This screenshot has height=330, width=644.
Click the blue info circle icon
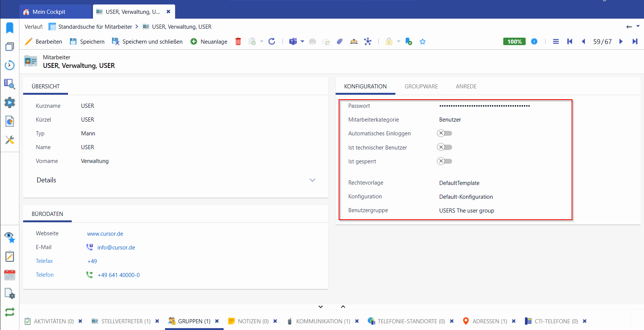(x=534, y=41)
